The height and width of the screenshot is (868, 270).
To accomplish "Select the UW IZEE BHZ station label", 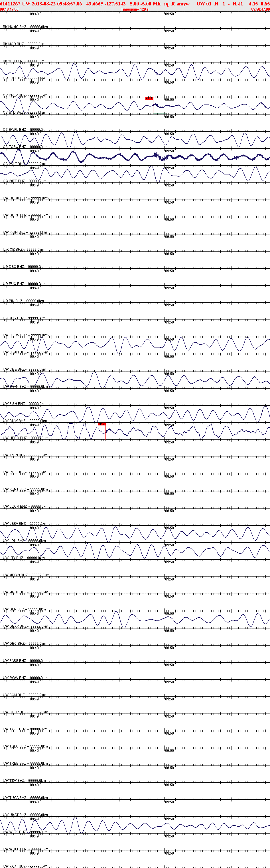I will tap(25, 473).
